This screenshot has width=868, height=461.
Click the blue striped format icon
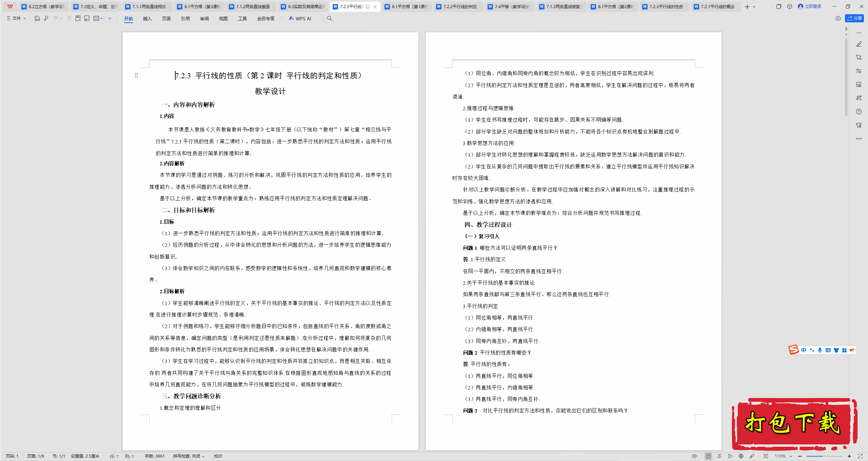96,18
